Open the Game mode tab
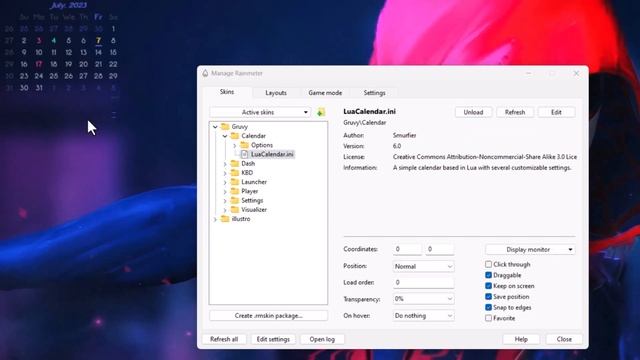Viewport: 640px width, 360px height. pos(325,93)
